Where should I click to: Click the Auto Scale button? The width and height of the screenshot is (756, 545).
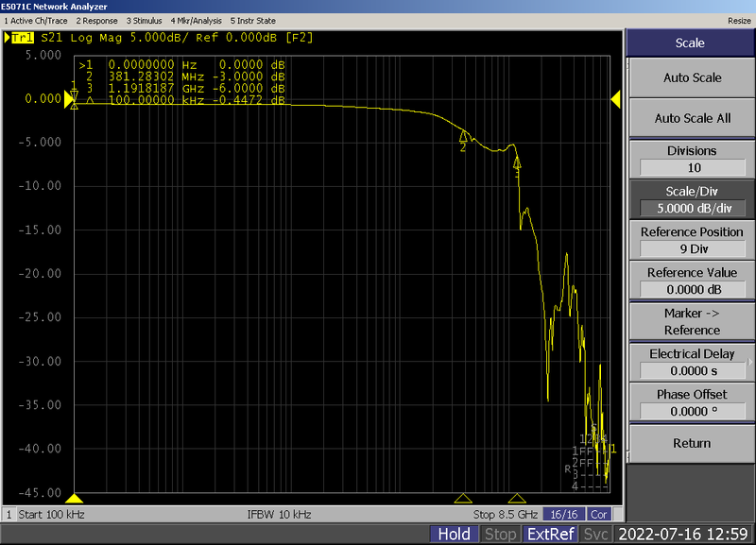(692, 77)
